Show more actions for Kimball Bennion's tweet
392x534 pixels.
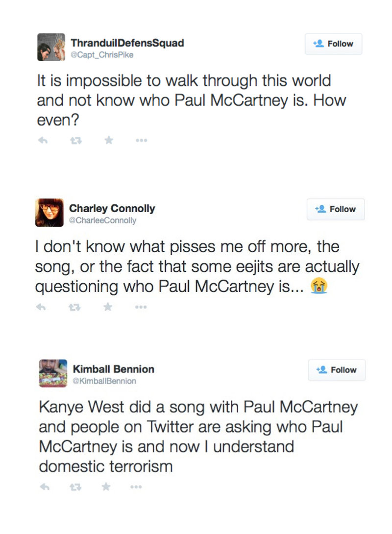(x=137, y=487)
